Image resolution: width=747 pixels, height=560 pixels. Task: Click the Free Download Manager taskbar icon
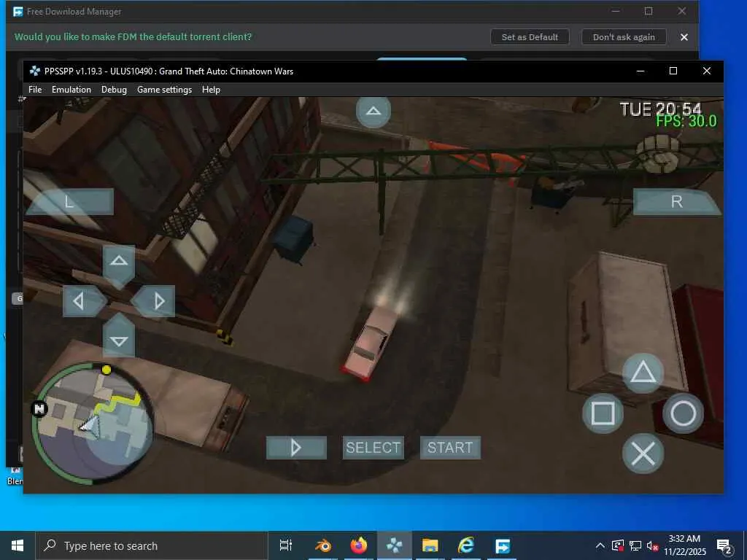(x=502, y=545)
